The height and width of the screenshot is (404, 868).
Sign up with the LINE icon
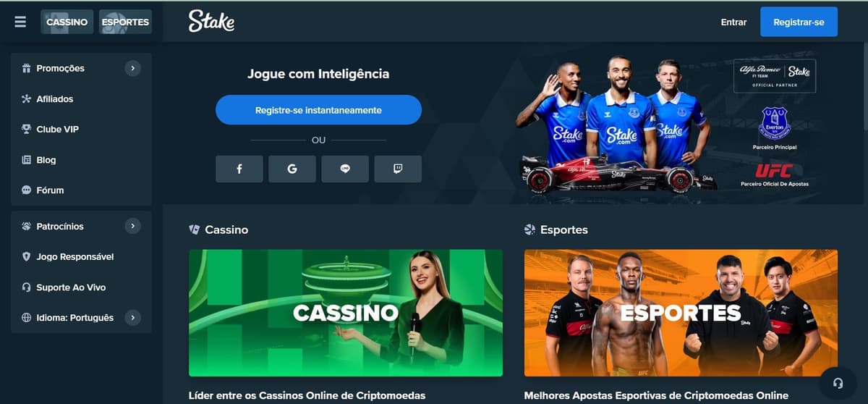pos(345,169)
